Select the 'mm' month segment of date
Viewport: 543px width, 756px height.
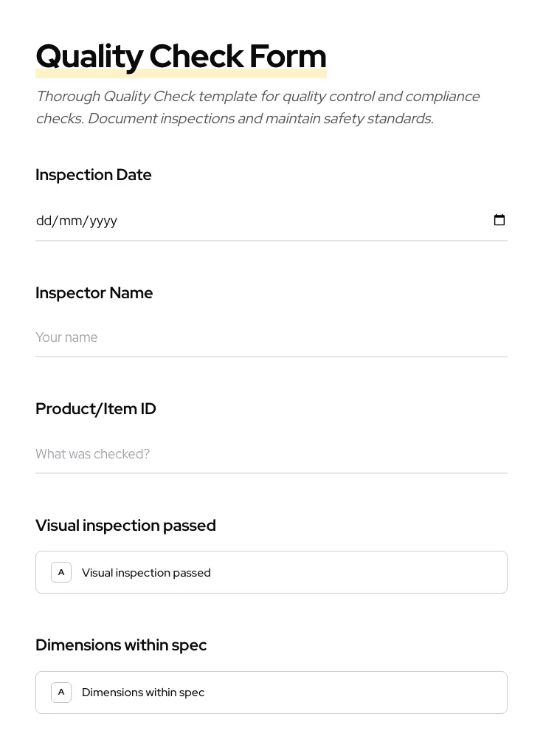71,221
